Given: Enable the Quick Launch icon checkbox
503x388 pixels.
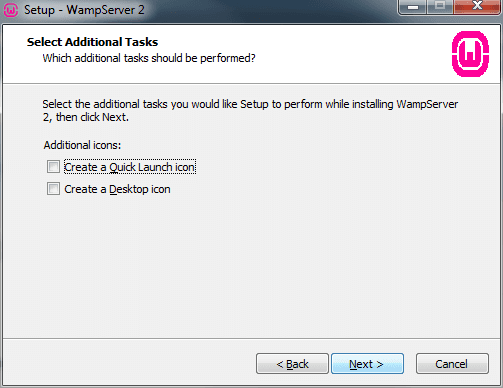Looking at the screenshot, I should 53,167.
